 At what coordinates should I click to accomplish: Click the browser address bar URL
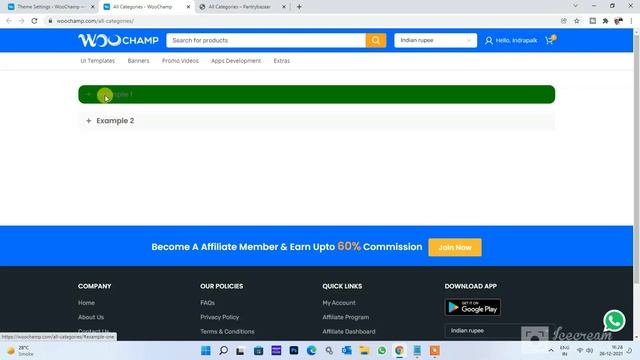95,20
